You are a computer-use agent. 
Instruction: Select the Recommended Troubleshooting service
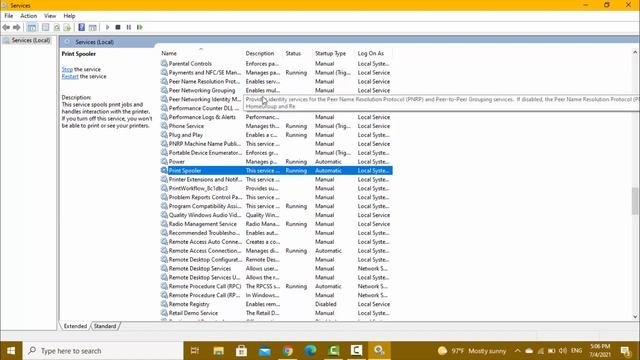pyautogui.click(x=276, y=233)
